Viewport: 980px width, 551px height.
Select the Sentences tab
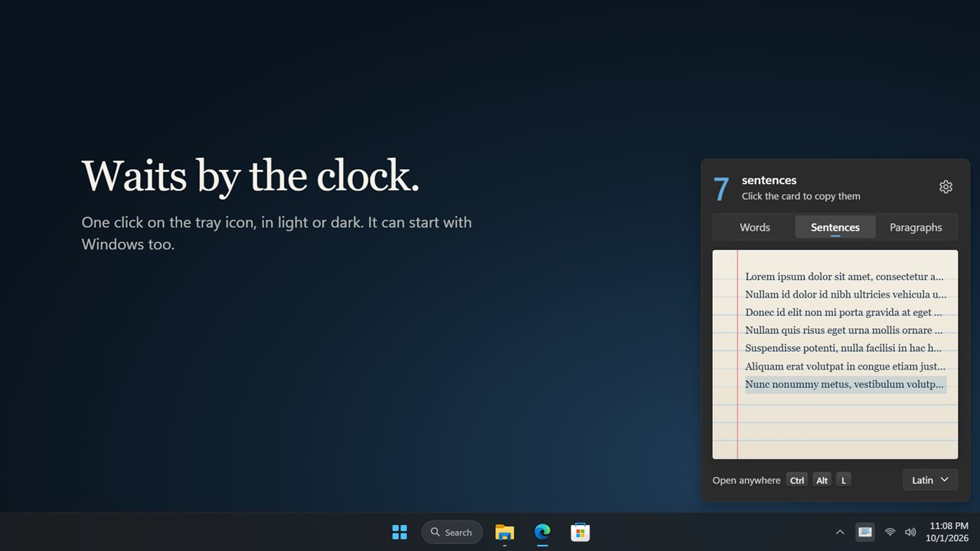click(x=835, y=227)
